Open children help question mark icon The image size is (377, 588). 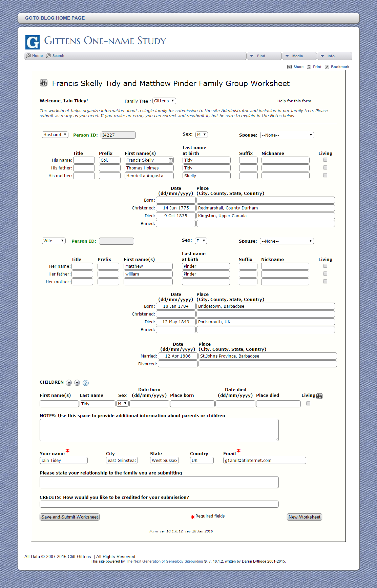(86, 383)
